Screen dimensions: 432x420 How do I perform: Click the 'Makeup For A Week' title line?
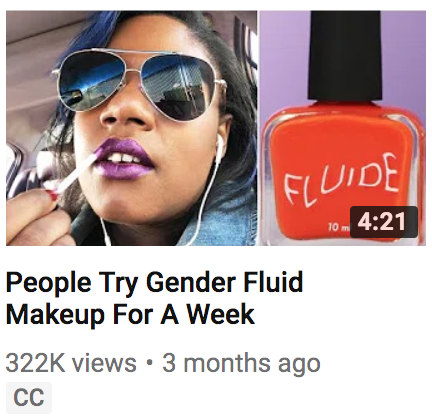[x=130, y=314]
